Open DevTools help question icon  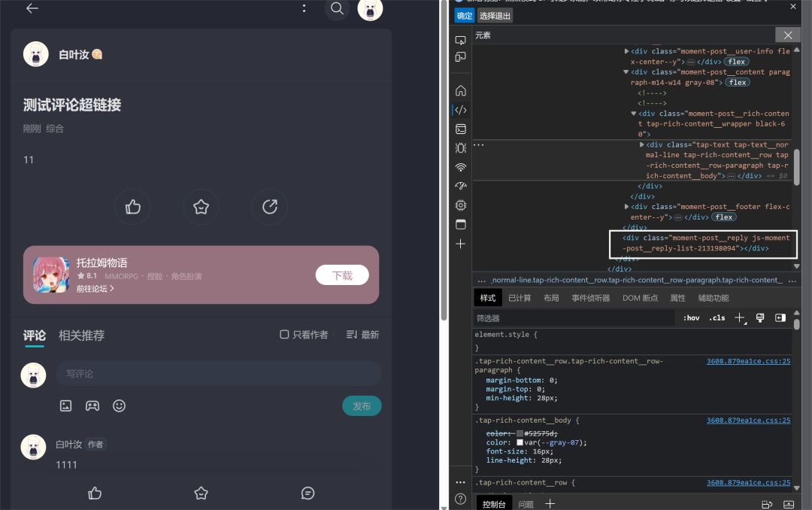[x=460, y=499]
